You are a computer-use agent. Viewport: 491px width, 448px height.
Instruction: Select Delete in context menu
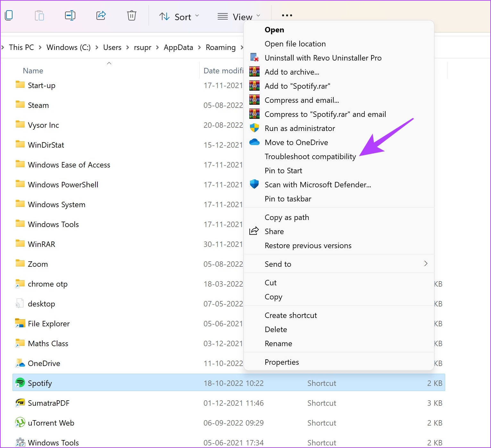(x=339, y=330)
